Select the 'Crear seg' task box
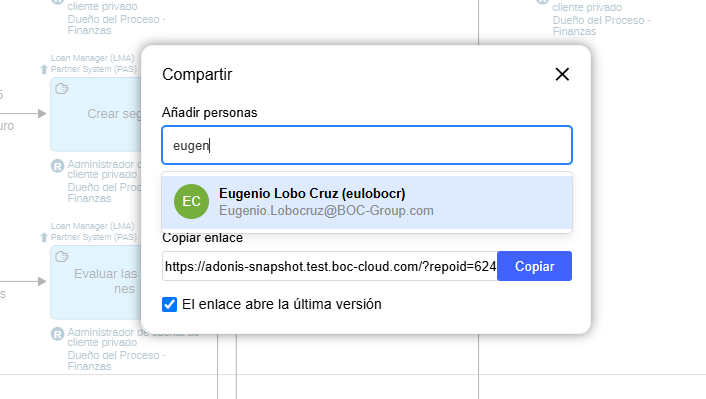Image resolution: width=706 pixels, height=399 pixels. pos(96,114)
